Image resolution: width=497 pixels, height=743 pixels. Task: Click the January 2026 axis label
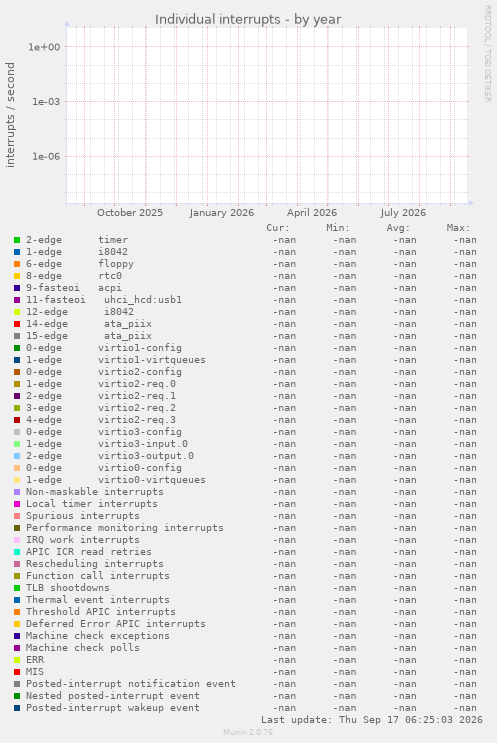click(222, 213)
